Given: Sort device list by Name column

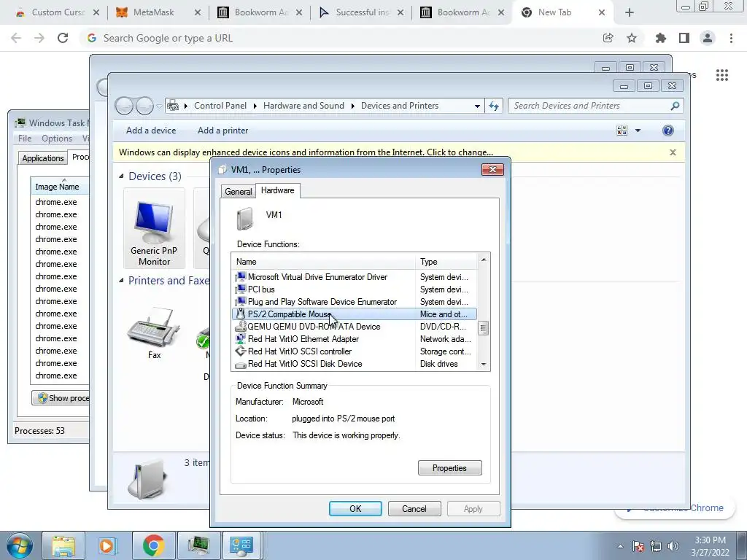Looking at the screenshot, I should tap(323, 262).
